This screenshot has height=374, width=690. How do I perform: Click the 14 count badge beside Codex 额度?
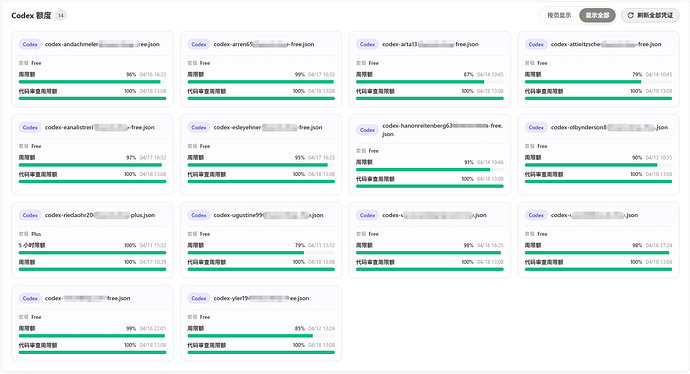(61, 15)
